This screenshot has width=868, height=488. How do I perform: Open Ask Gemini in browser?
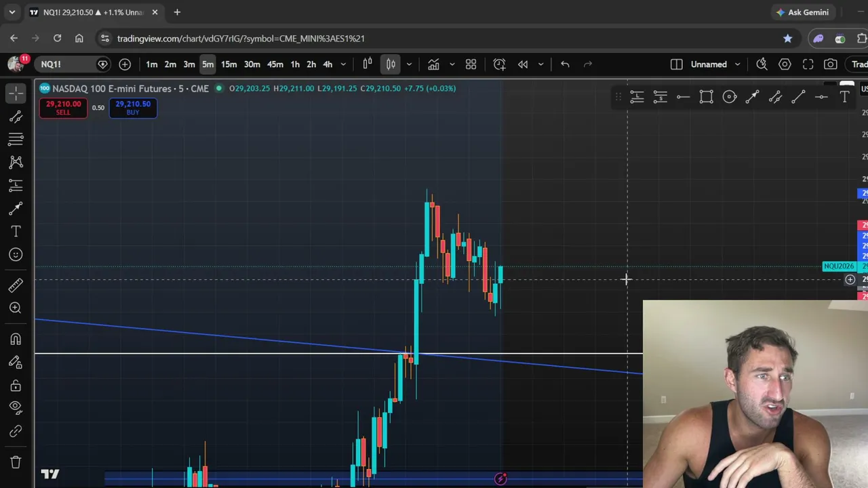[x=803, y=12]
